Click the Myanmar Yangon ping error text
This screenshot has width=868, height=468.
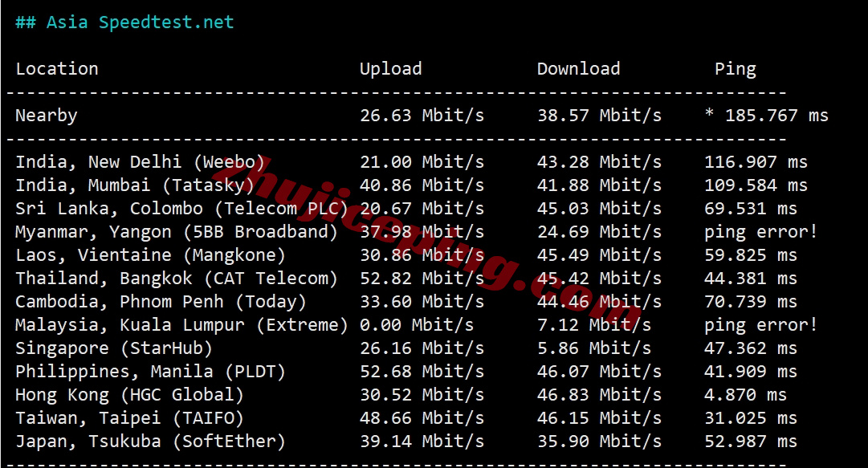pyautogui.click(x=760, y=232)
